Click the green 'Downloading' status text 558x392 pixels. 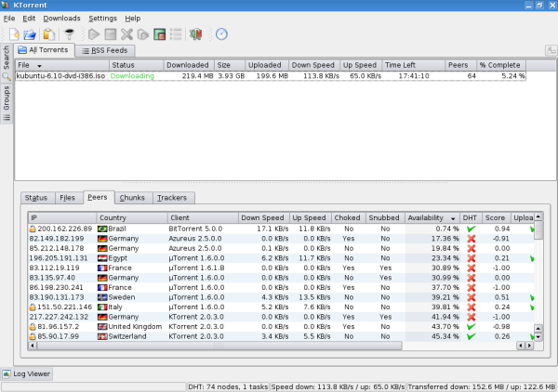(x=132, y=76)
